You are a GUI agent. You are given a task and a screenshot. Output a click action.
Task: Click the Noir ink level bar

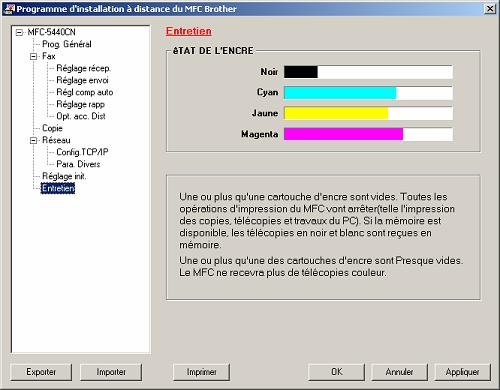pos(368,72)
